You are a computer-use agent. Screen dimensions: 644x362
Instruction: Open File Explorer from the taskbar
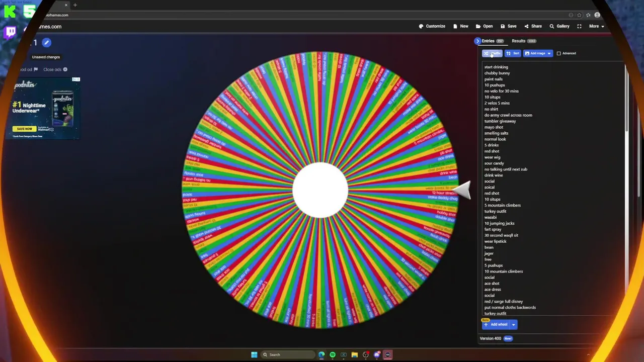coord(355,355)
